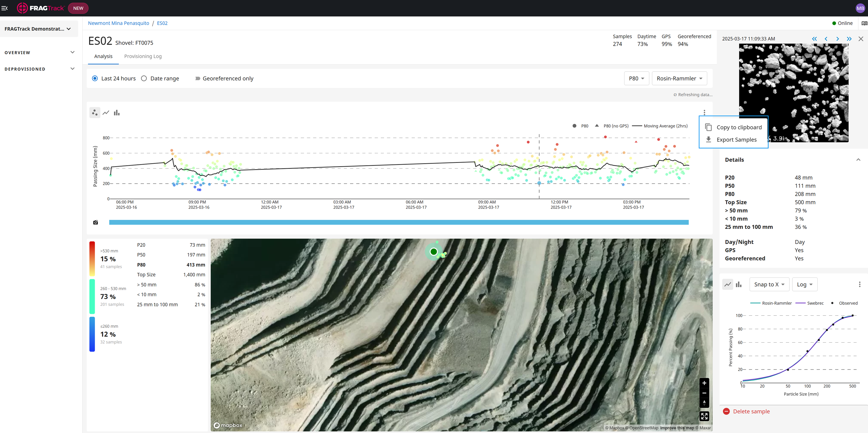Toggle fullscreen map view
The height and width of the screenshot is (433, 868).
[x=704, y=416]
